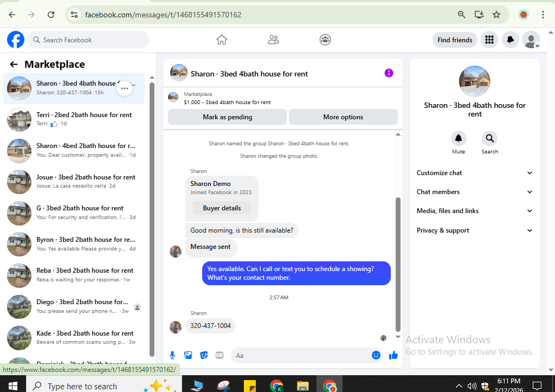Open the Chrome profile avatar
Screen dimensions: 555x392
(x=523, y=15)
